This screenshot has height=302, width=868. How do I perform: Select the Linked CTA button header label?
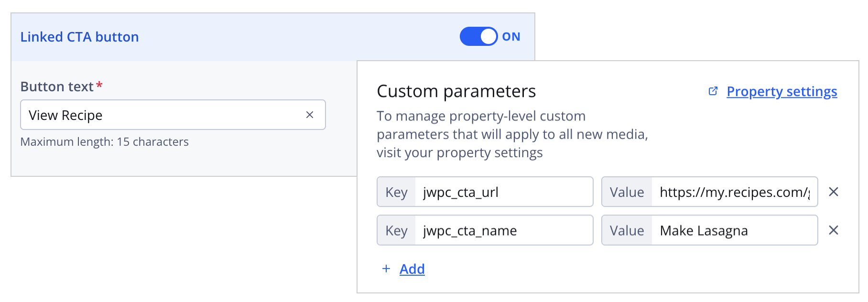[79, 37]
